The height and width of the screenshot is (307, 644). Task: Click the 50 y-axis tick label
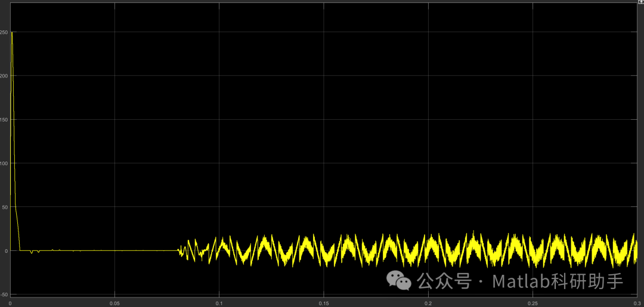pos(5,207)
